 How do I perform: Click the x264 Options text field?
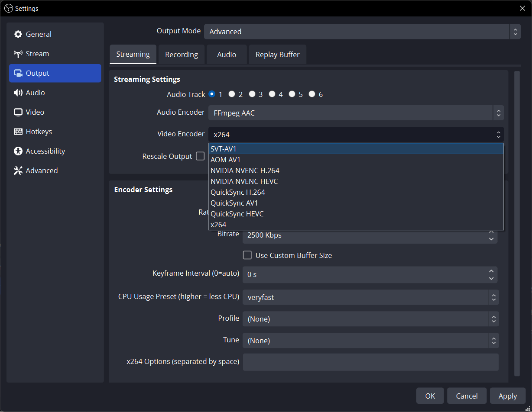pyautogui.click(x=371, y=362)
